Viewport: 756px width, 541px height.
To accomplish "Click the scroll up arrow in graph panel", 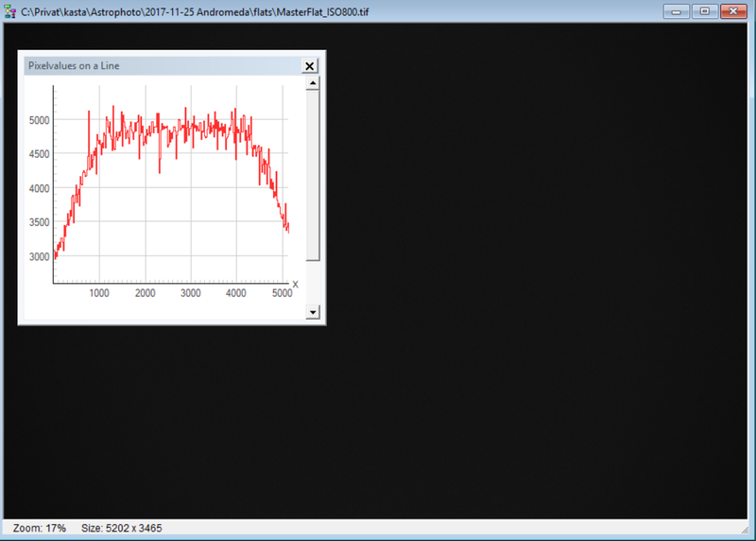I will click(313, 83).
